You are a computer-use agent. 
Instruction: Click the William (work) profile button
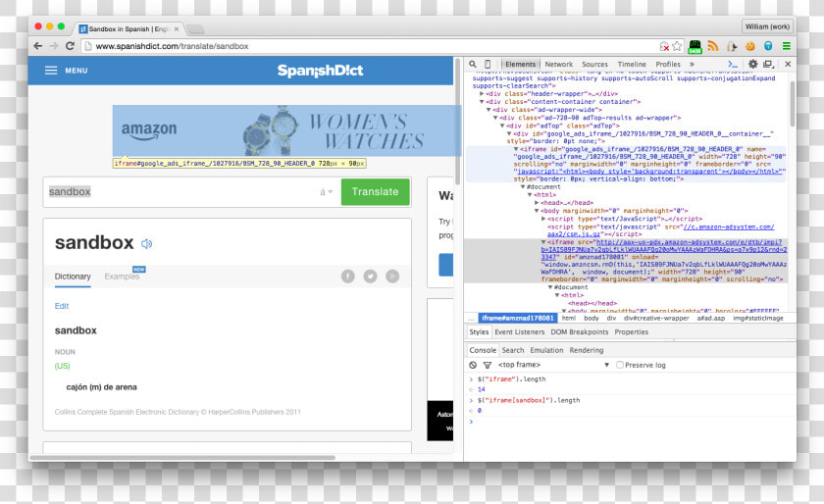tap(767, 26)
